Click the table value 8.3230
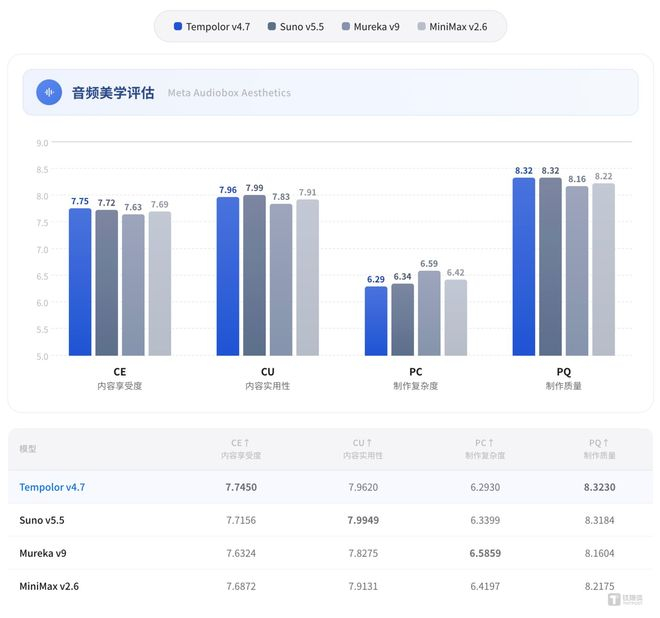Screen dimensions: 660x618 [599, 487]
